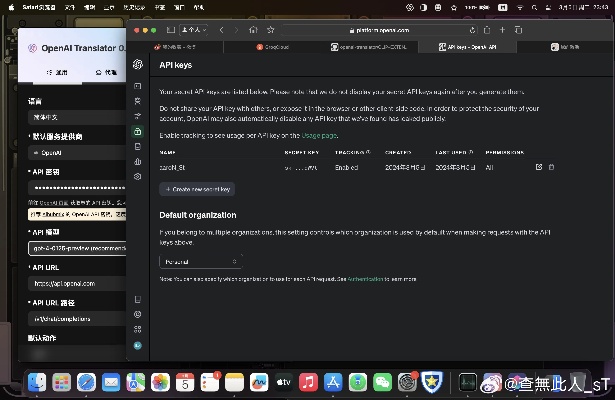Open Music from the Dock

tap(308, 382)
